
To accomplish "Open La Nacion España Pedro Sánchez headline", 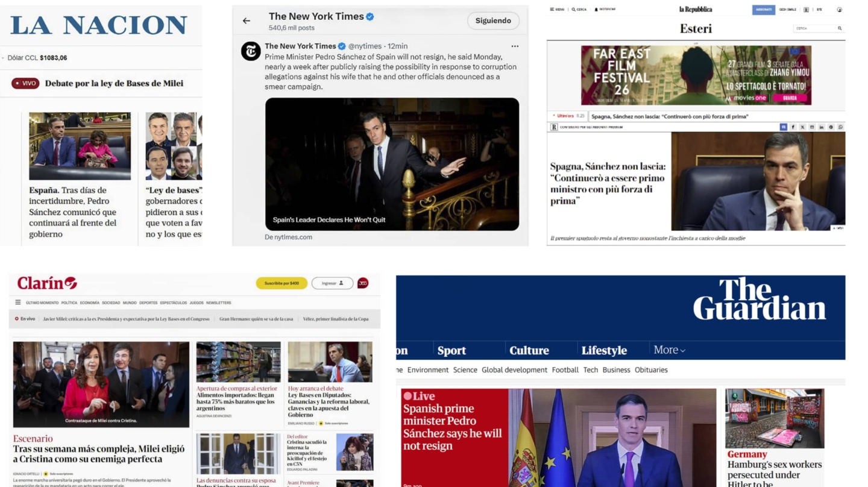I will (x=73, y=212).
